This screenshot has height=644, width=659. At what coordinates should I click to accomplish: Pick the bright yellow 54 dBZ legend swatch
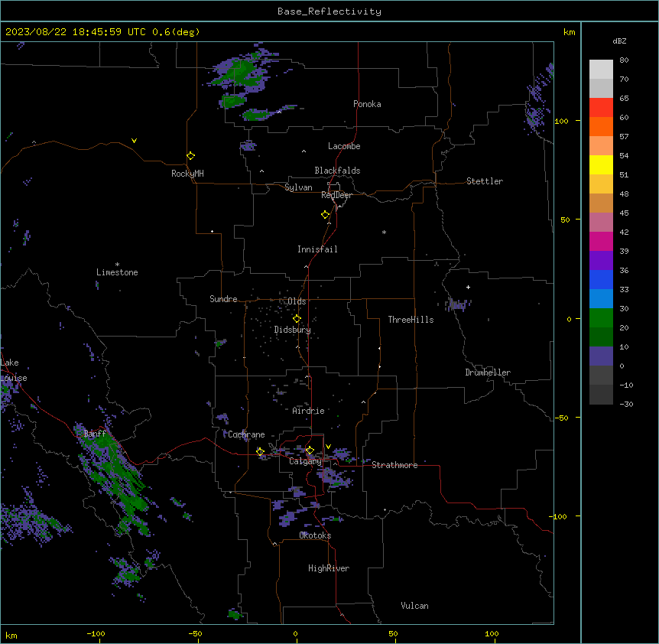(601, 164)
